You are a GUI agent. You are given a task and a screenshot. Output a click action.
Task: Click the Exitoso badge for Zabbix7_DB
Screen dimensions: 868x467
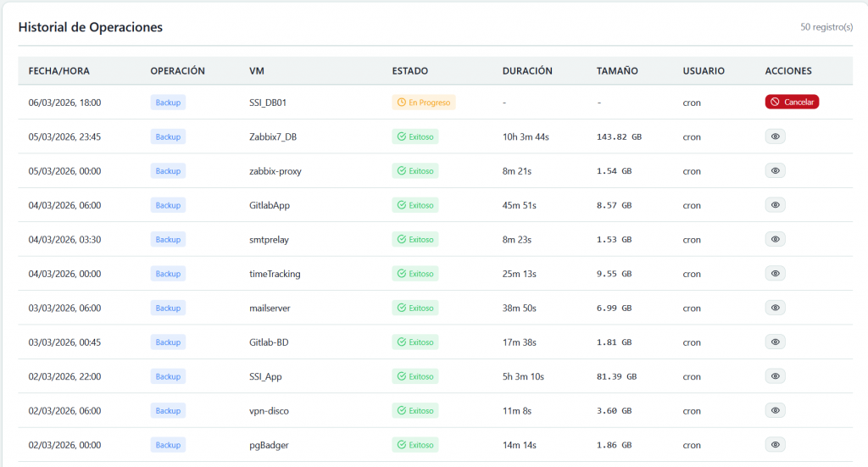click(415, 136)
